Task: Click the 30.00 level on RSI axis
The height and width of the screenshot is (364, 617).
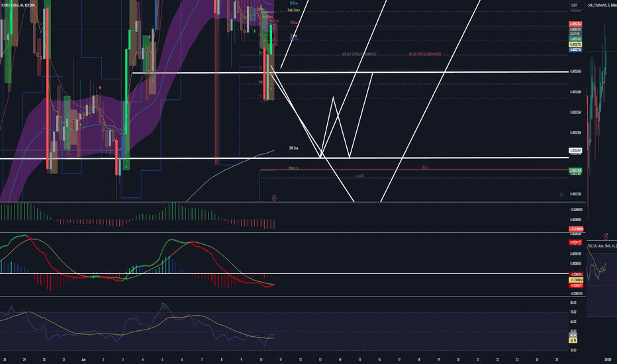Action: pyautogui.click(x=573, y=350)
